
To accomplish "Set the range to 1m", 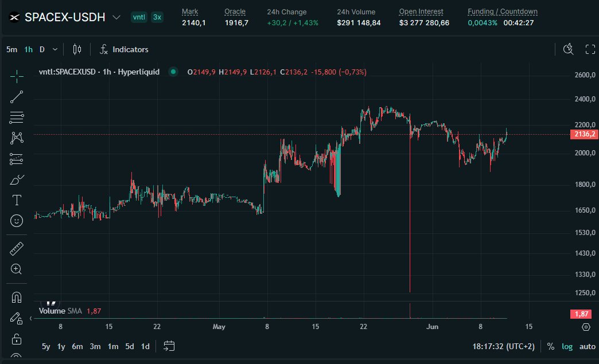I will 112,346.
